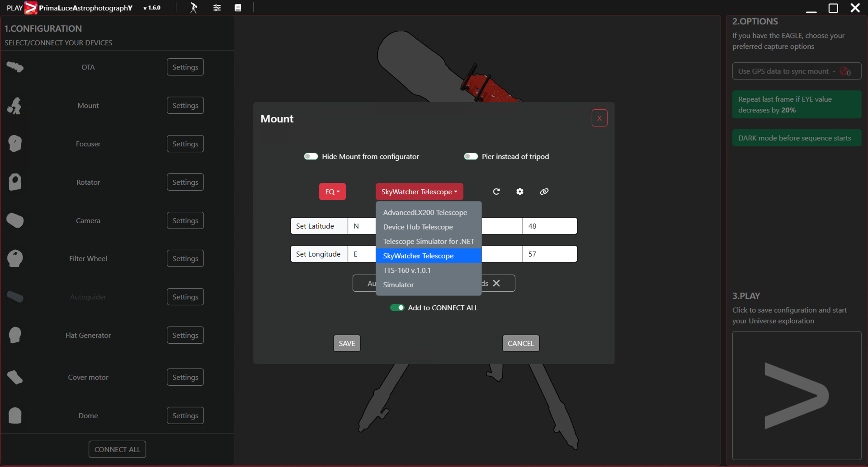Open Focuser Settings
868x467 pixels.
pos(185,144)
